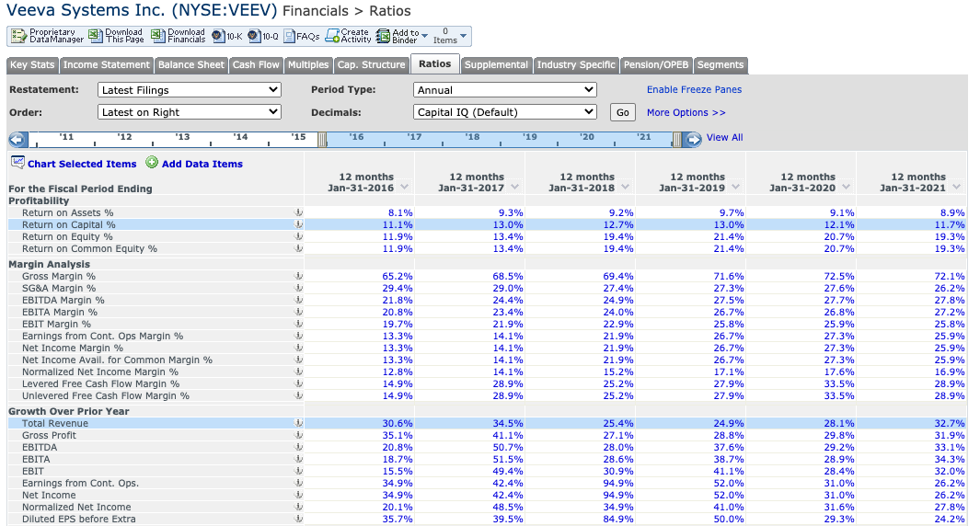Open the Items binder dropdown arrow
The height and width of the screenshot is (526, 980).
click(x=463, y=36)
